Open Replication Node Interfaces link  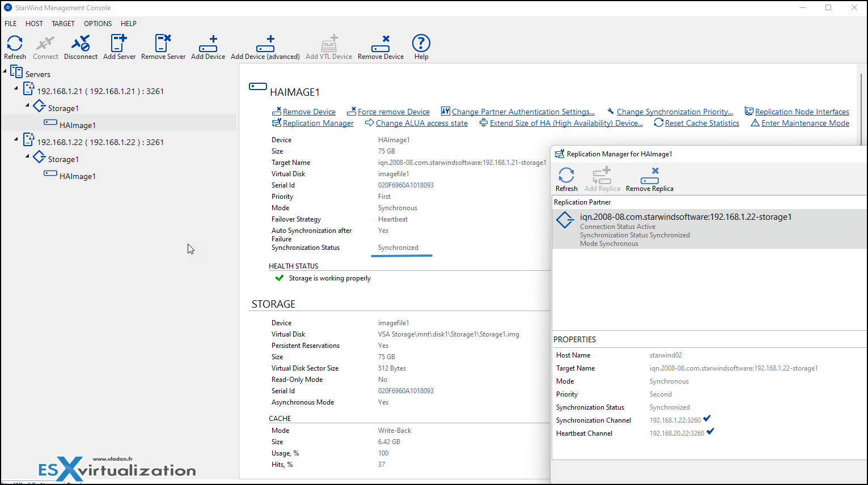pos(802,112)
